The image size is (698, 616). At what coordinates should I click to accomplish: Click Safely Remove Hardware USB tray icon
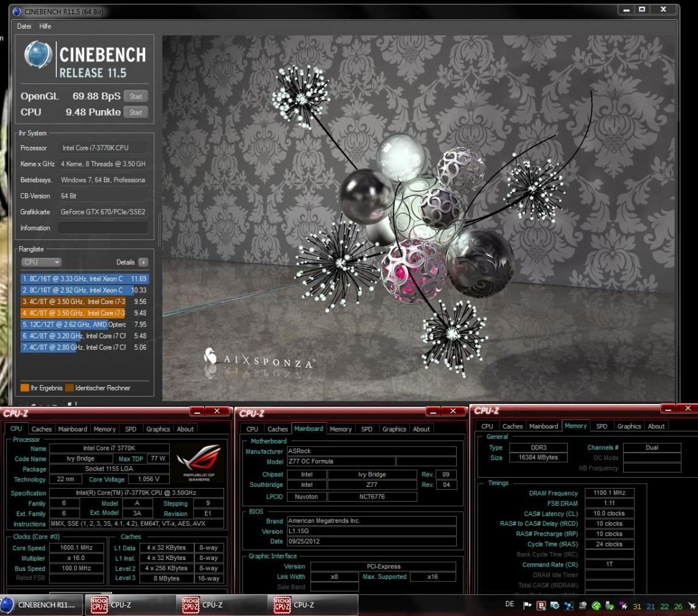610,605
